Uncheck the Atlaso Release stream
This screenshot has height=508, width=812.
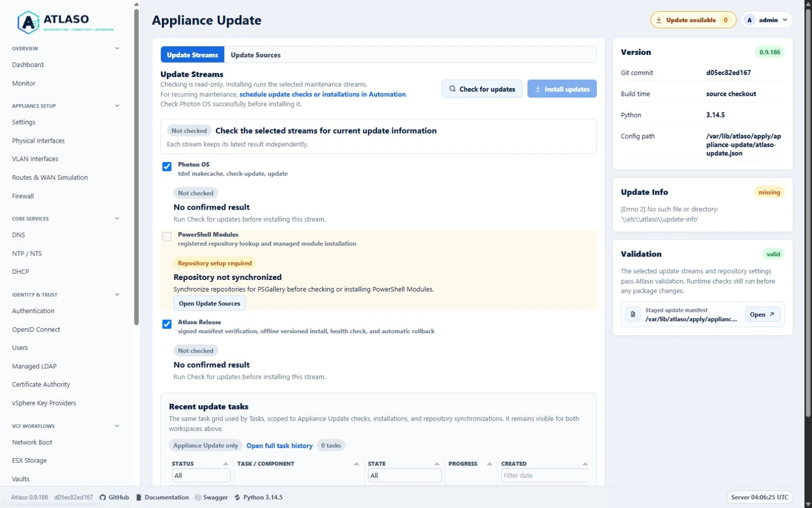coord(167,324)
